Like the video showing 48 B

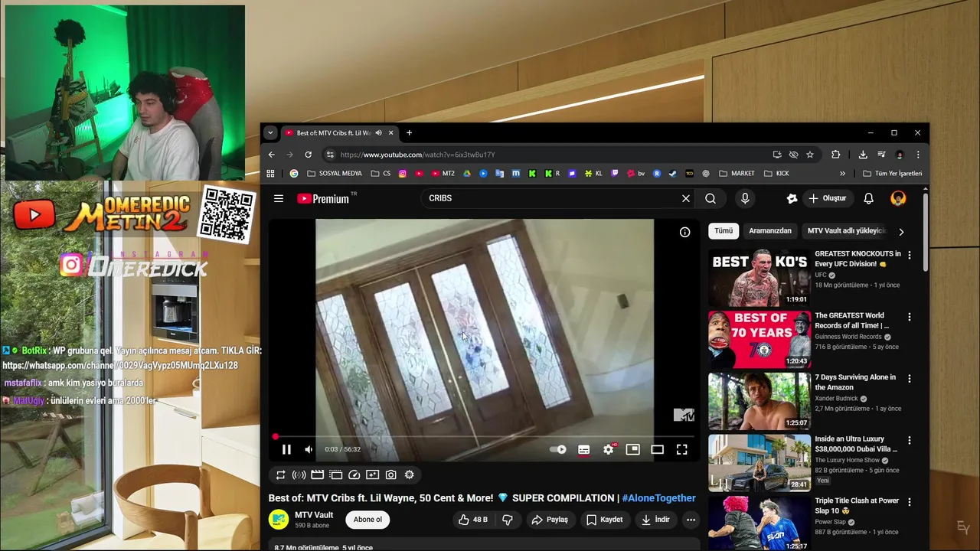pos(472,520)
